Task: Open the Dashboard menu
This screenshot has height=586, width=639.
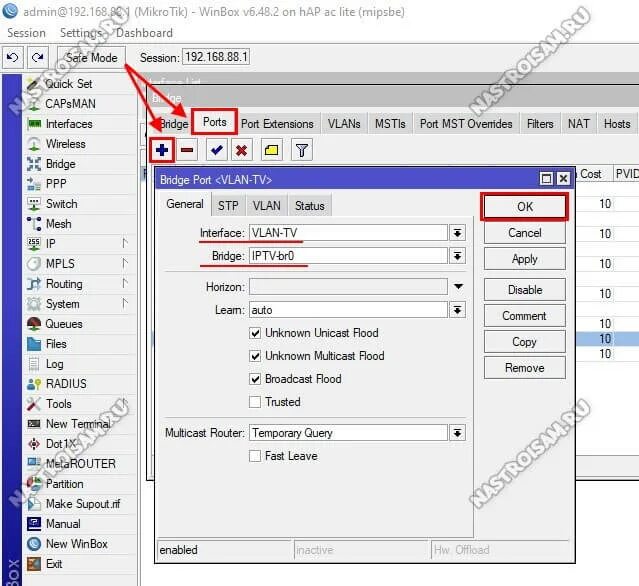Action: point(144,33)
